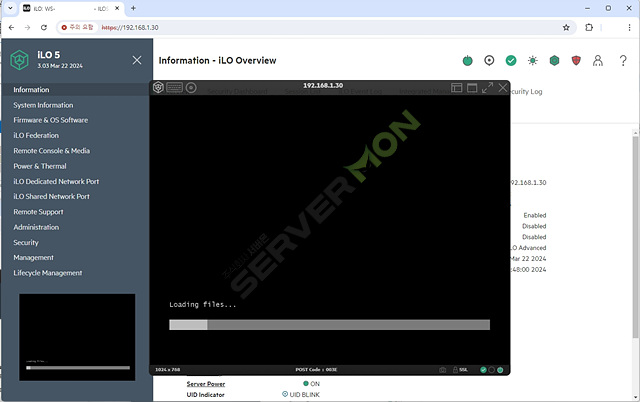Screen dimensions: 640x402
Task: Open browser extensions puzzle icon
Action: [x=589, y=27]
